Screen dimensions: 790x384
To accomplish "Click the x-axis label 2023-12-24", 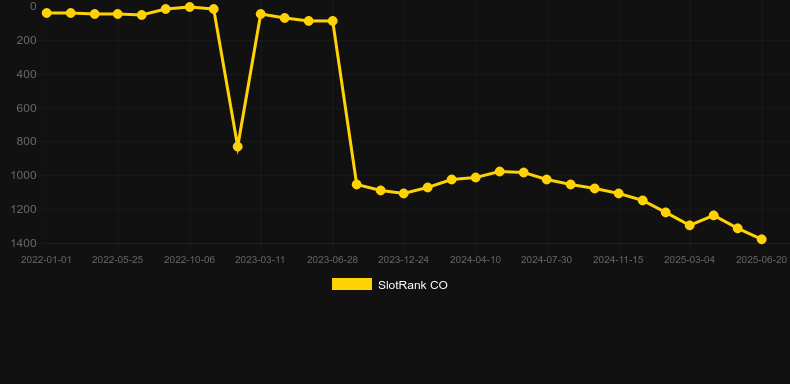I will click(404, 260).
